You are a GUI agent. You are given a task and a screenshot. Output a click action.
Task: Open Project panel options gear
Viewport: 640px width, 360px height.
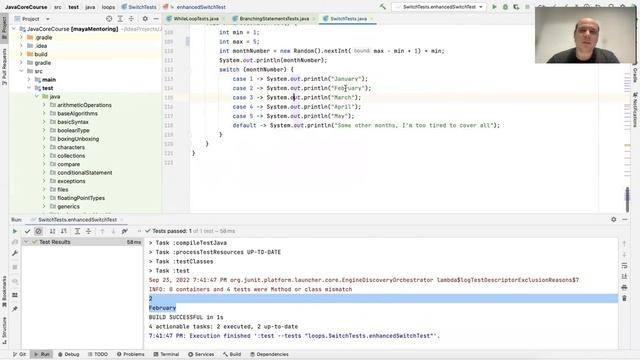[x=145, y=19]
